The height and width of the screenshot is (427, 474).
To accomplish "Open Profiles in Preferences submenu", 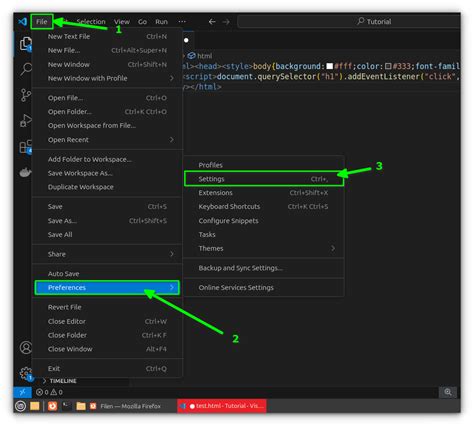I will tap(263, 165).
